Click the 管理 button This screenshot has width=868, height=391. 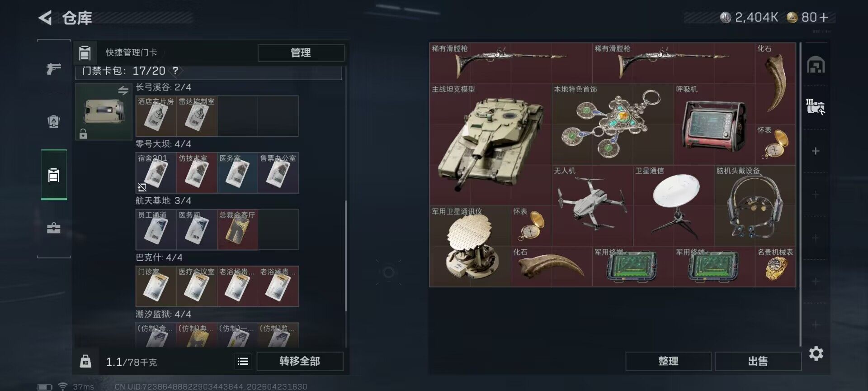[x=301, y=52]
